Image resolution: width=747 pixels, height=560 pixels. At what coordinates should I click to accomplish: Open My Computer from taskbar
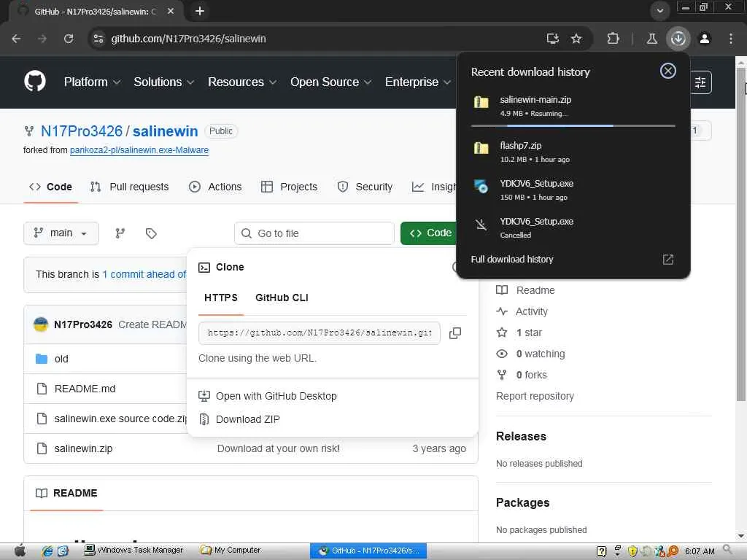tap(231, 550)
